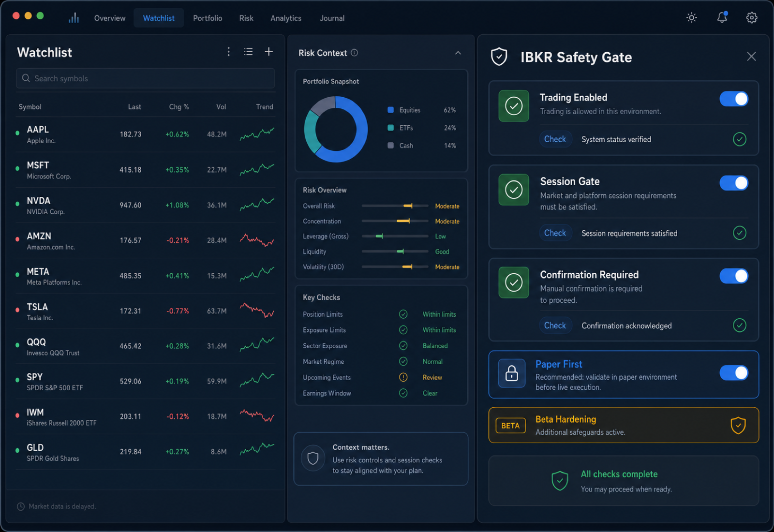The width and height of the screenshot is (774, 532).
Task: Click the Upcoming Events warning icon
Action: tap(403, 377)
